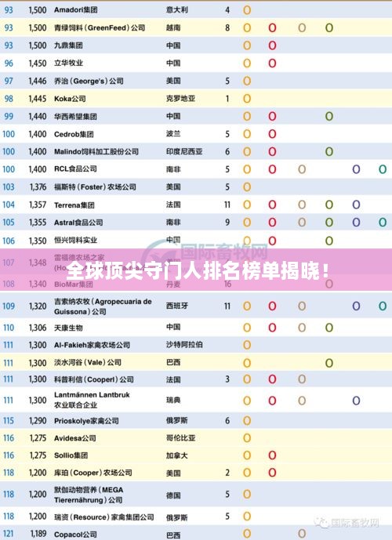Image resolution: width=392 pixels, height=540 pixels.
Task: Click the country cell '波兰'
Action: coord(173,133)
